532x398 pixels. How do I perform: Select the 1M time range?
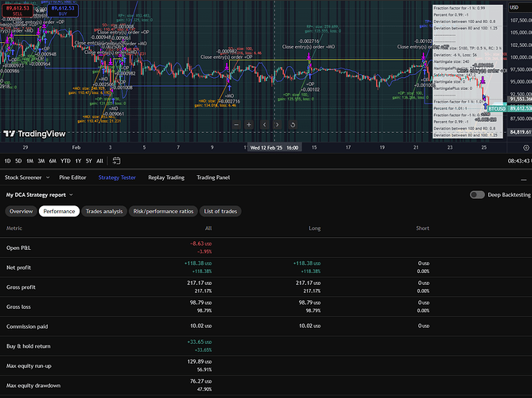coord(30,161)
